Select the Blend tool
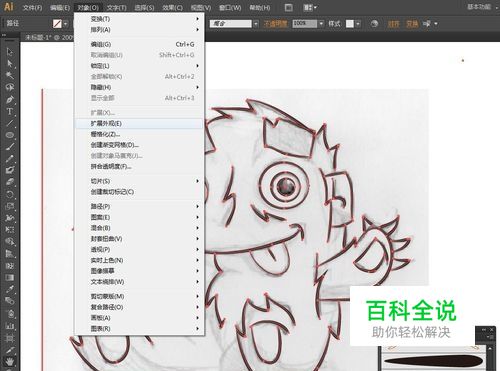Image resolution: width=500 pixels, height=371 pixels. 9,301
